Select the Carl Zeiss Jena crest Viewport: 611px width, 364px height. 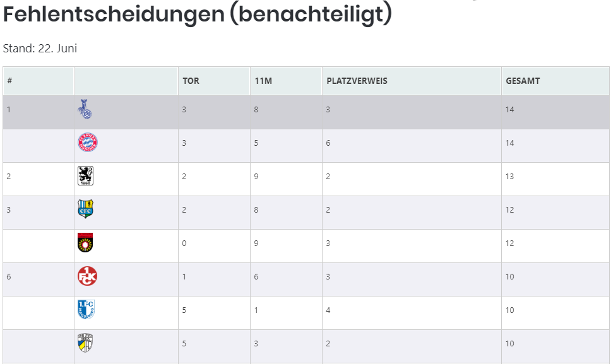85,343
